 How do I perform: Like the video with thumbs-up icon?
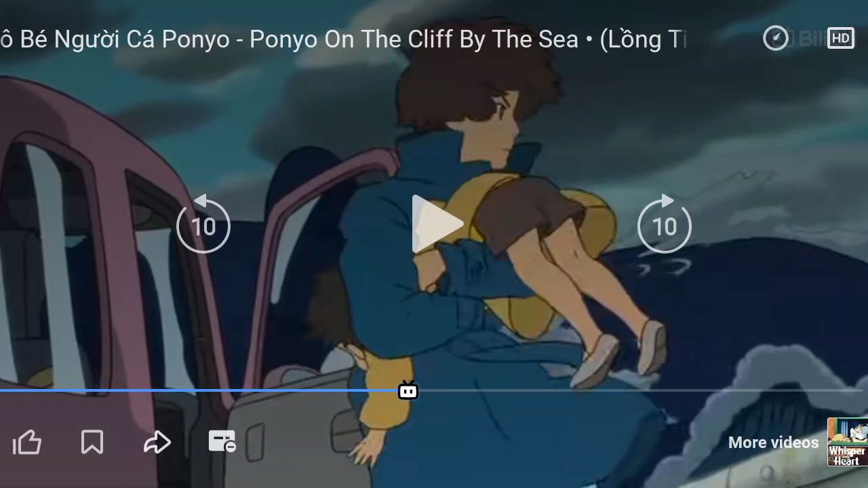pyautogui.click(x=27, y=443)
